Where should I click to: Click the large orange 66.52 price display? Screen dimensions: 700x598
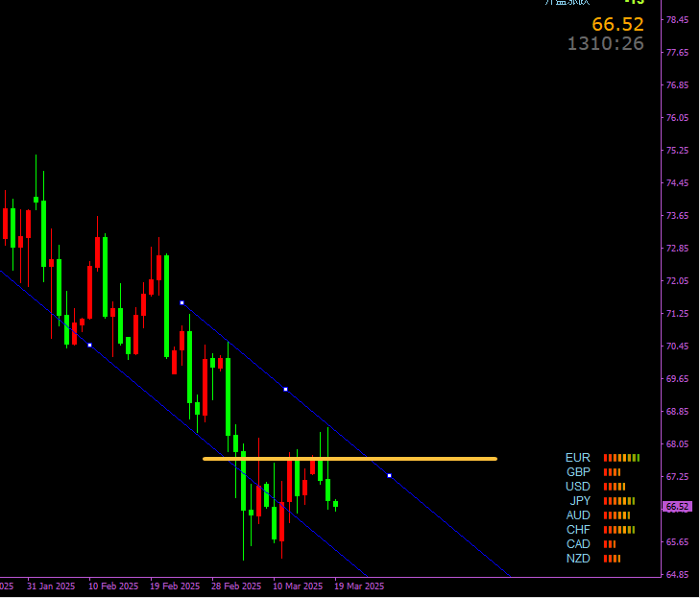[x=617, y=25]
